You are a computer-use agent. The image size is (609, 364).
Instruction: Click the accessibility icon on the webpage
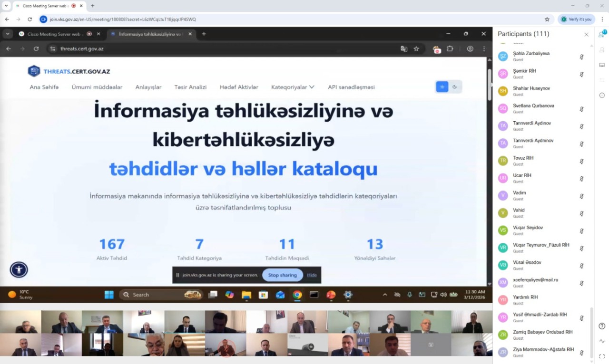19,269
